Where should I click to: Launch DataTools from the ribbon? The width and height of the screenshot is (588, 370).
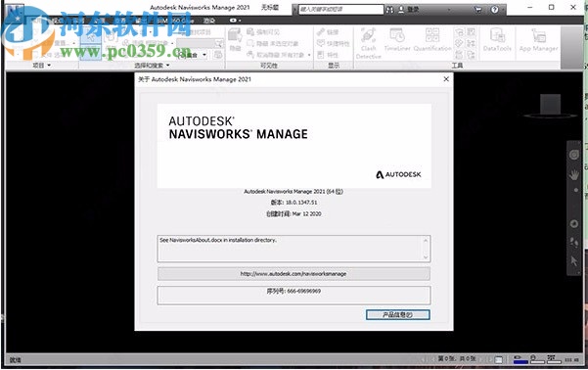497,40
